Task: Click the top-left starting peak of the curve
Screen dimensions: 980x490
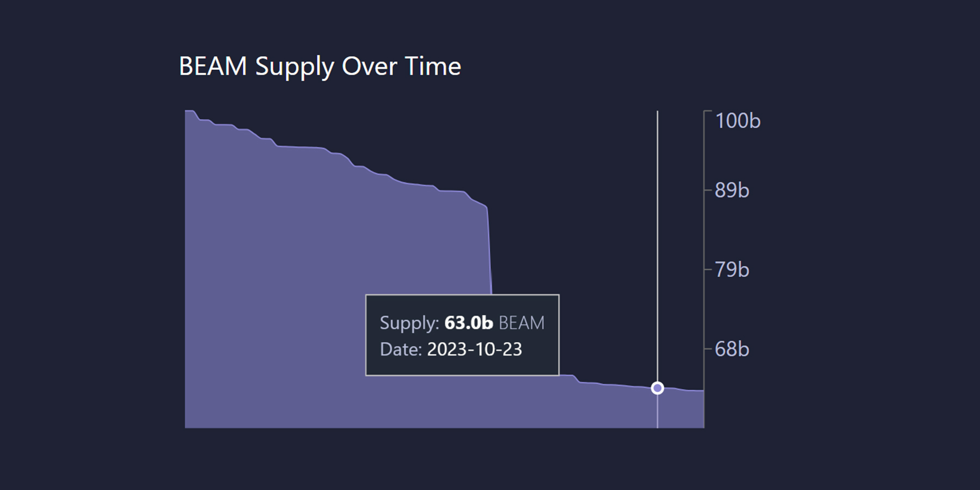Action: (189, 111)
